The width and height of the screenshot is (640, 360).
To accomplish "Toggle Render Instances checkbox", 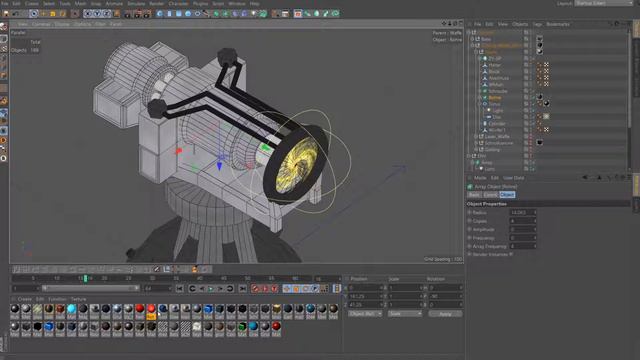I will click(512, 254).
